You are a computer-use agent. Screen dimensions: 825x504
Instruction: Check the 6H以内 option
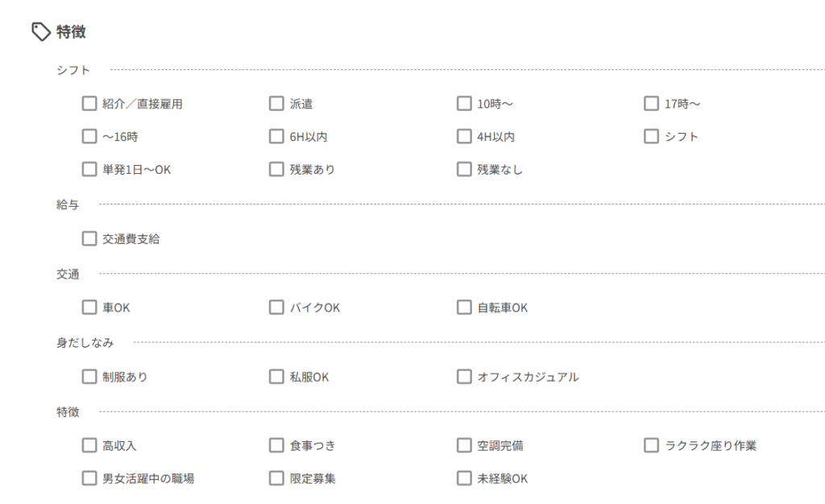pyautogui.click(x=276, y=136)
